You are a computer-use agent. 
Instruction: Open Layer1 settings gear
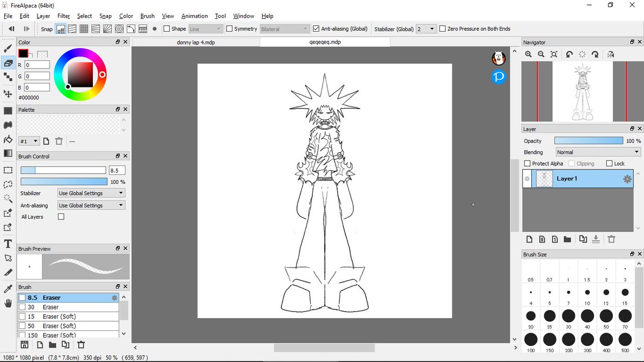(627, 179)
